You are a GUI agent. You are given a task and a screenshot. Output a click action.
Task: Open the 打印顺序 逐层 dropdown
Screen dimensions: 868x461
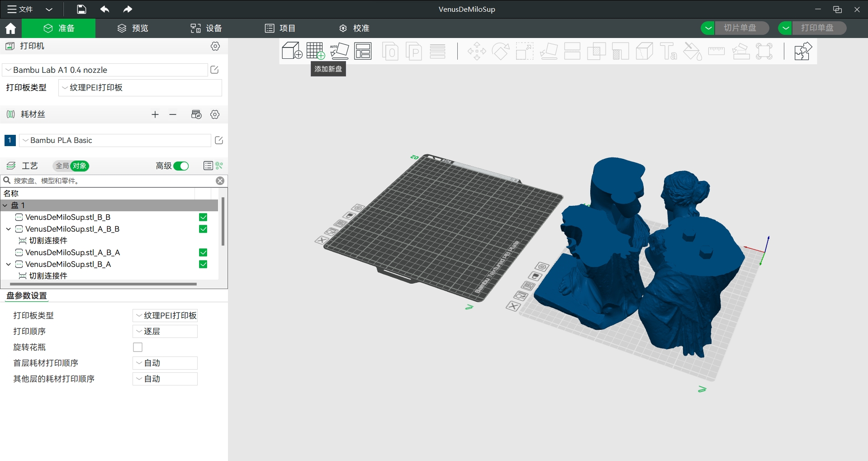(165, 331)
